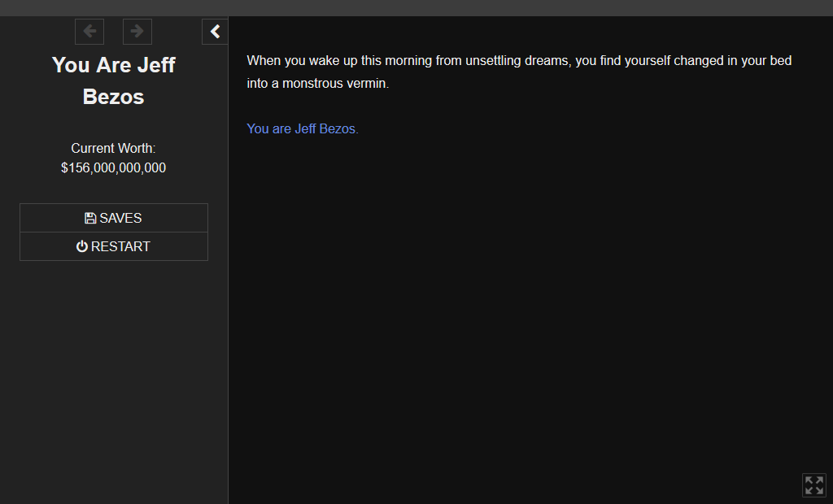Collapse the sidebar with chevron toggle

click(x=215, y=32)
